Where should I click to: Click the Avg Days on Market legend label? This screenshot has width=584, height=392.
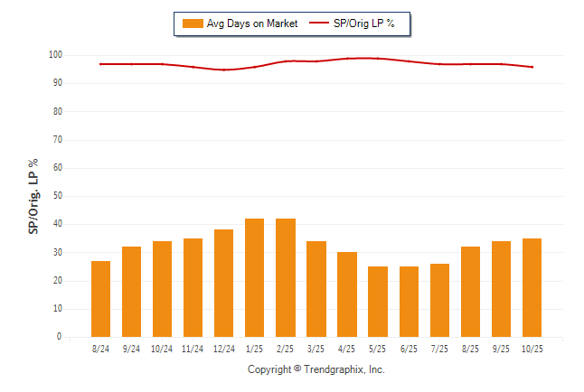[x=252, y=23]
